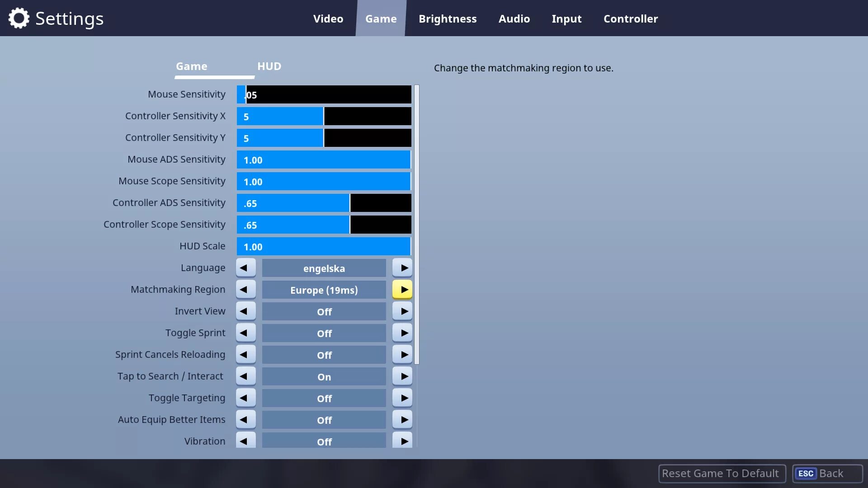
Task: Click the Controller settings tab
Action: click(631, 18)
